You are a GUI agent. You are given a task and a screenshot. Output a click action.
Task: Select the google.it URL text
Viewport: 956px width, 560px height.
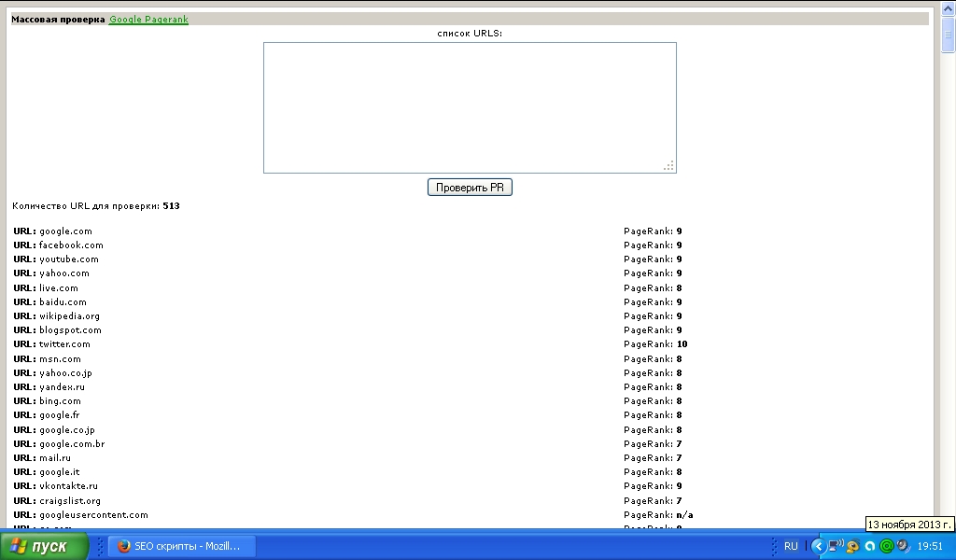pos(60,471)
